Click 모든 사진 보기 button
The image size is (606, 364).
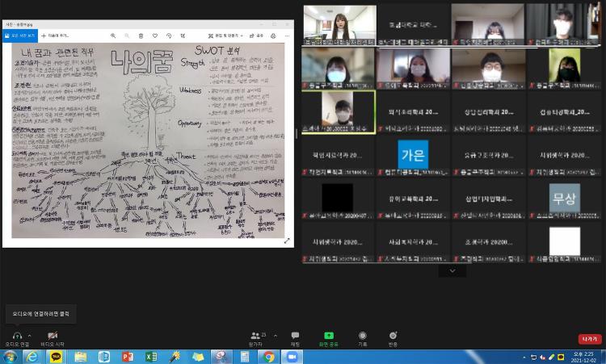(23, 36)
